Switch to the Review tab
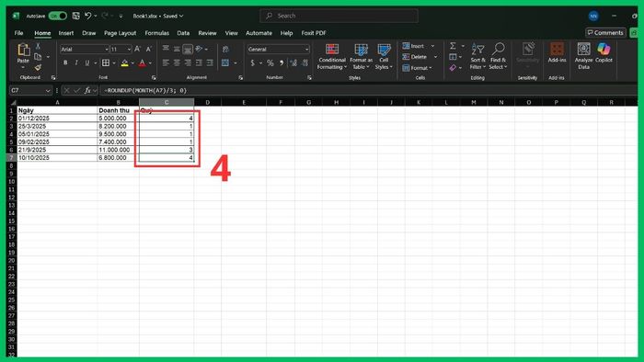 coord(207,33)
